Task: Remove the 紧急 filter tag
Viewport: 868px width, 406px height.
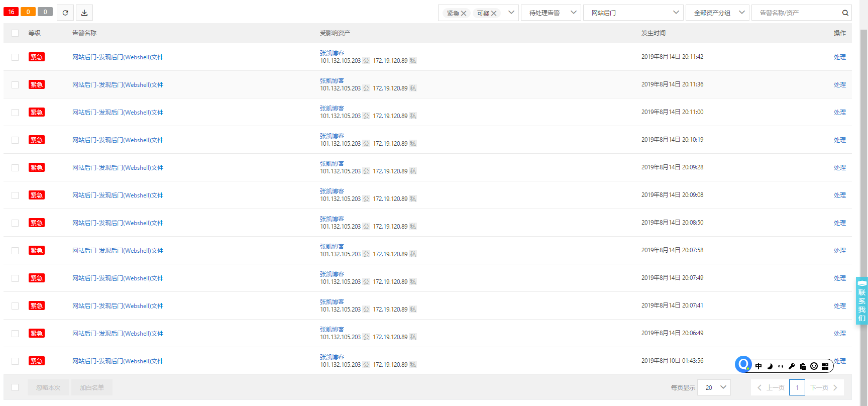Action: pos(464,14)
